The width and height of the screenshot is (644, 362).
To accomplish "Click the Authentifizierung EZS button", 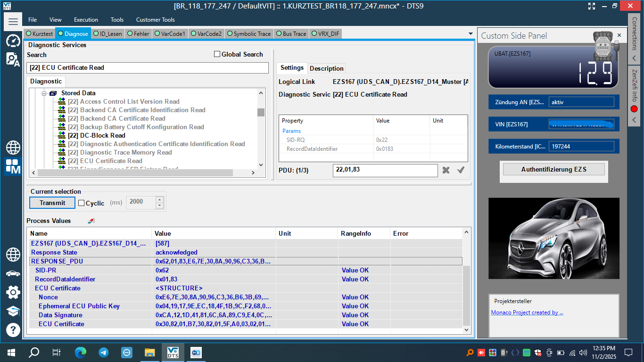I will (553, 169).
